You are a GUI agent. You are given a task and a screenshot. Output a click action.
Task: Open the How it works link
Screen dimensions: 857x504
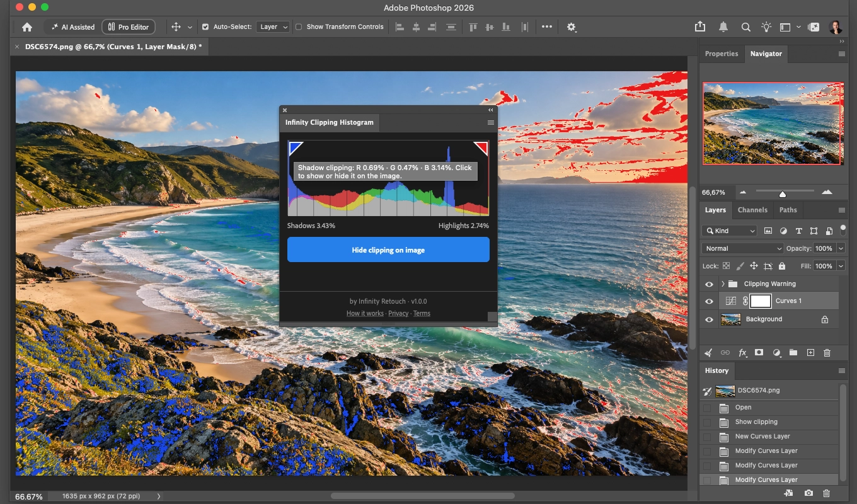point(365,313)
